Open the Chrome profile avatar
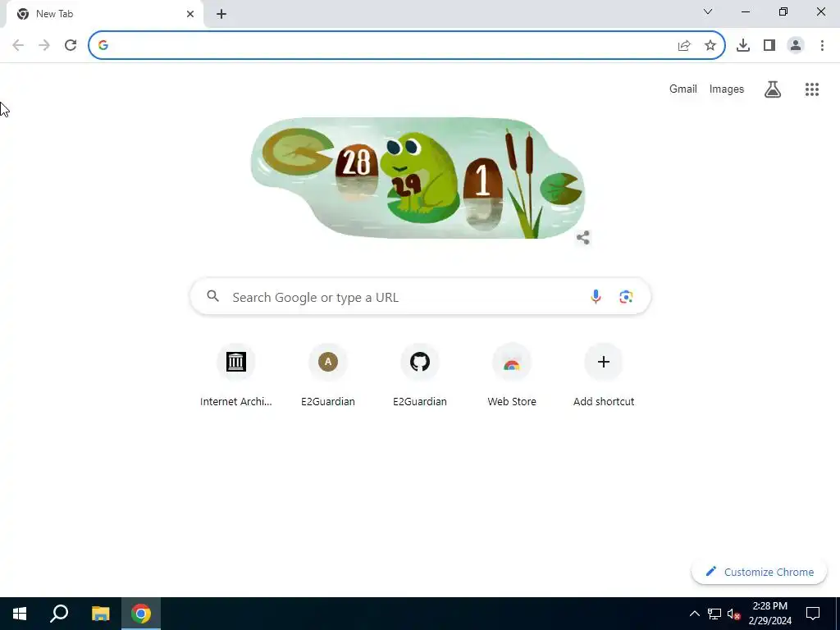The image size is (840, 630). tap(796, 46)
